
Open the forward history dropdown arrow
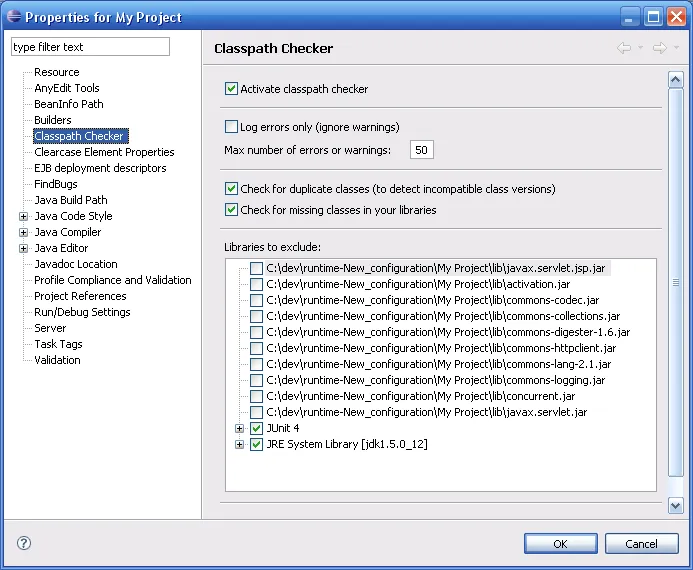click(676, 48)
